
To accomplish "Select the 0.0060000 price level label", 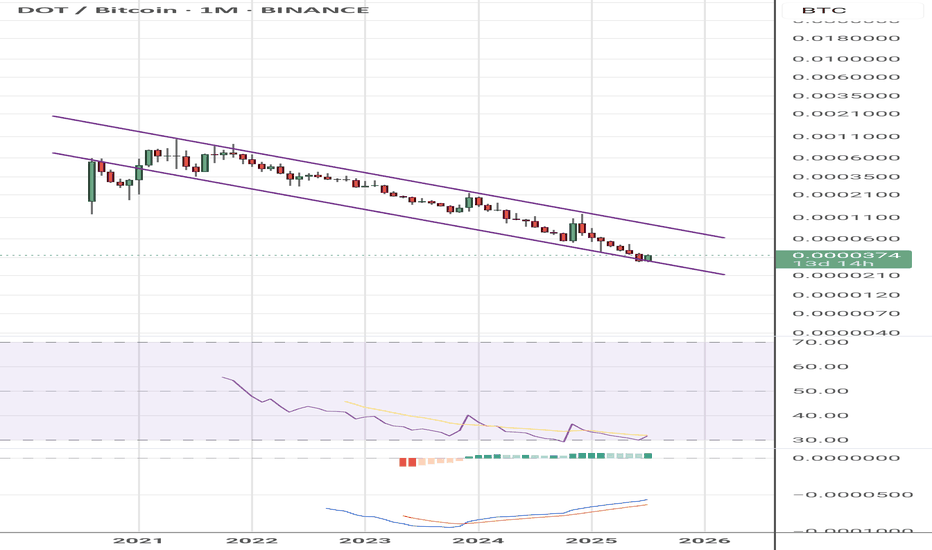I will click(846, 77).
